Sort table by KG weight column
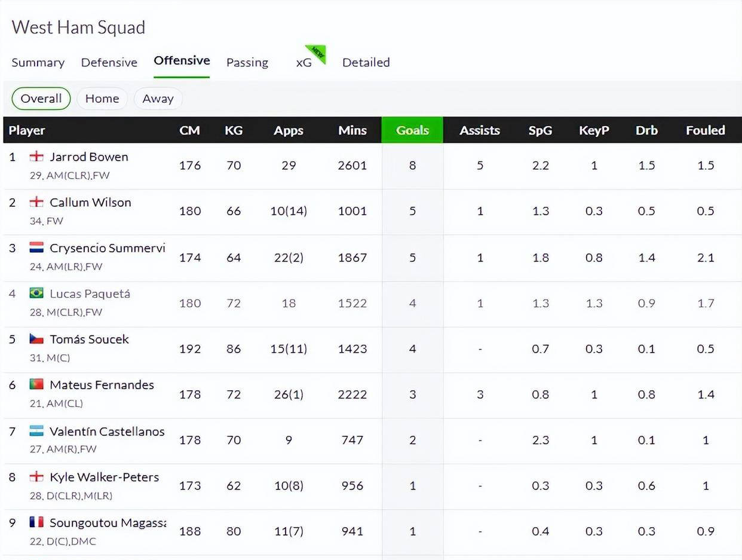Viewport: 742px width, 560px height. (x=234, y=130)
